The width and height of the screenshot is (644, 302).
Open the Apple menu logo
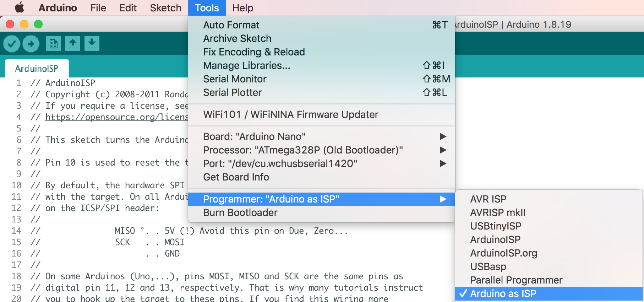pyautogui.click(x=20, y=8)
